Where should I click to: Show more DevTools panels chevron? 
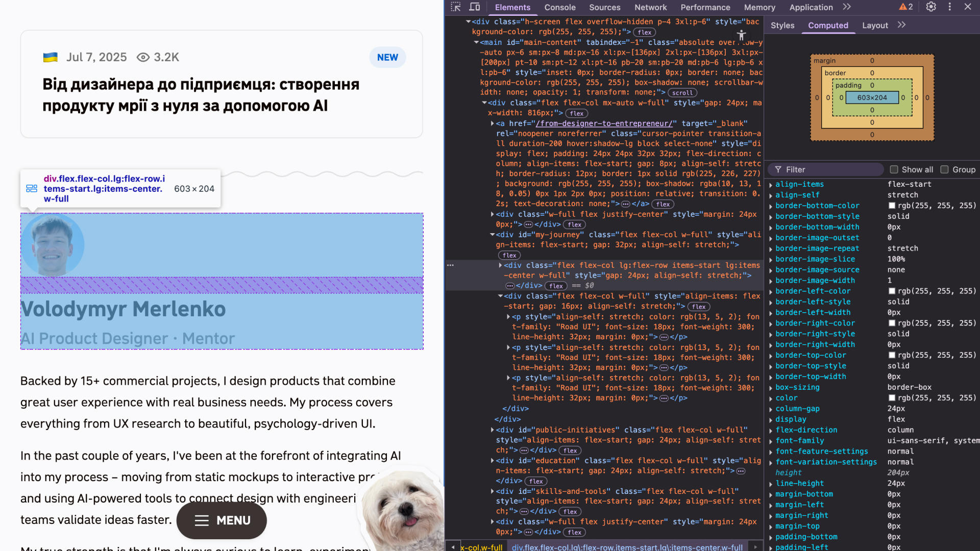coord(847,7)
